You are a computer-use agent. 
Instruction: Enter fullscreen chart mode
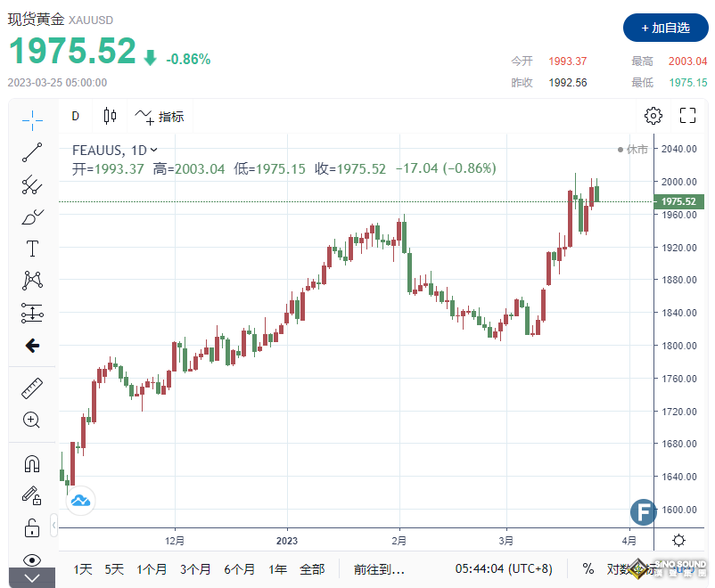click(x=687, y=116)
